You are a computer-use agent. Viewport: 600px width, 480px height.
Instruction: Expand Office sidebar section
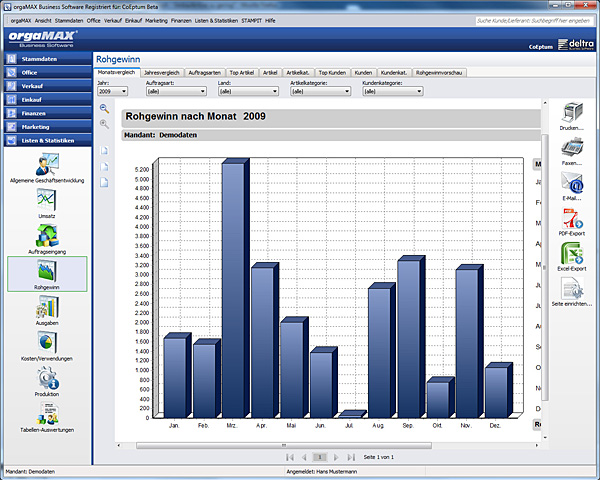(48, 72)
